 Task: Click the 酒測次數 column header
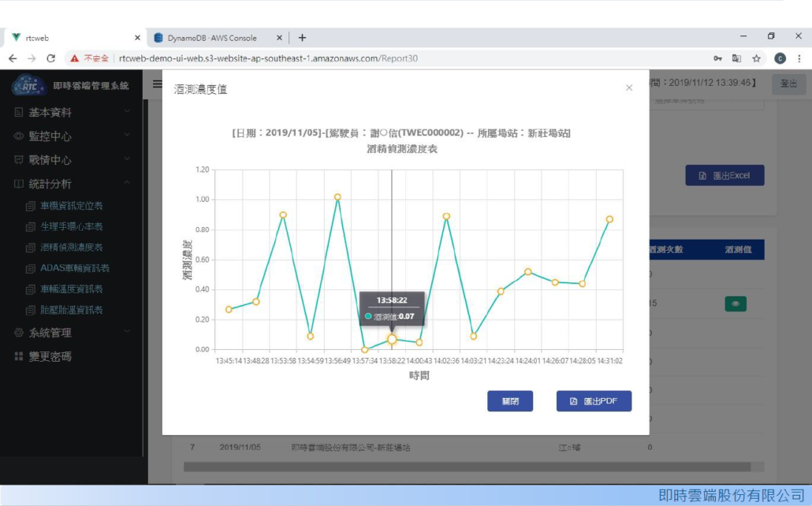tap(666, 250)
